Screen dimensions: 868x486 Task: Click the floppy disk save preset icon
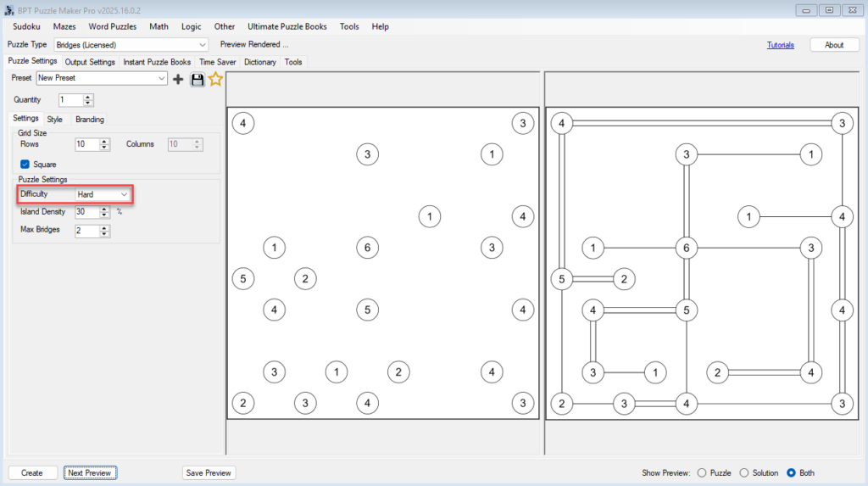198,79
